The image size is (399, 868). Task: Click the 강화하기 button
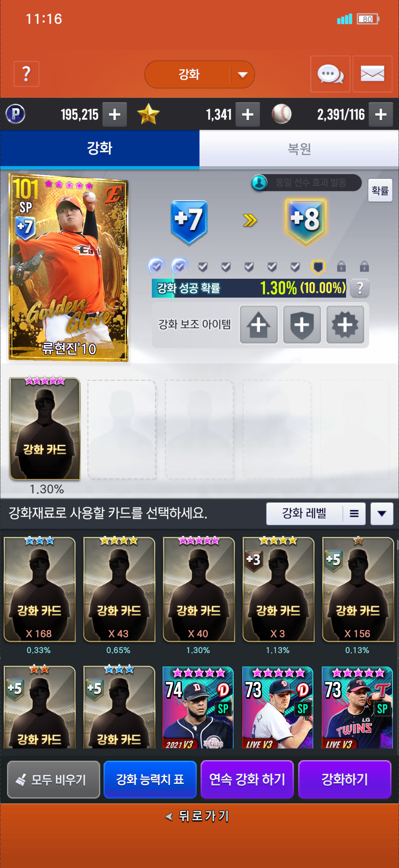click(x=344, y=779)
